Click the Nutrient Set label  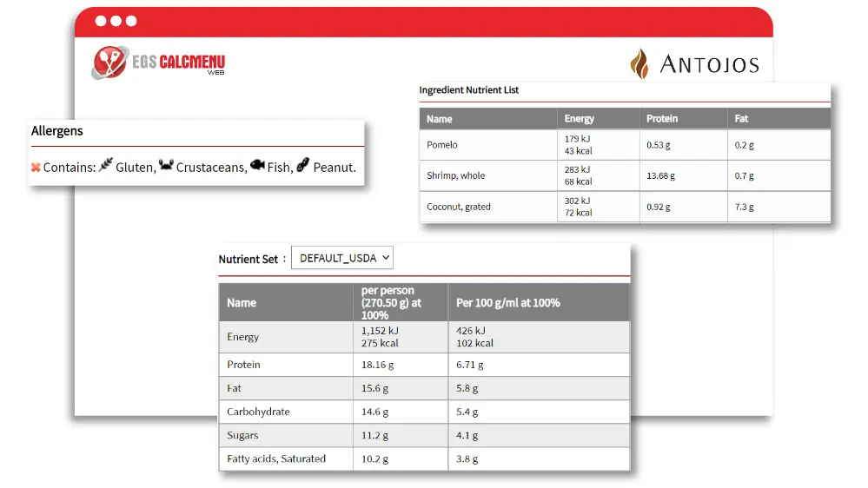coord(248,259)
